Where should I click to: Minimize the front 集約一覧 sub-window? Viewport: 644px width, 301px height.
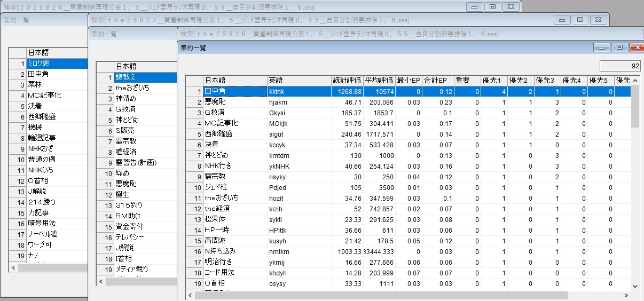click(x=602, y=47)
